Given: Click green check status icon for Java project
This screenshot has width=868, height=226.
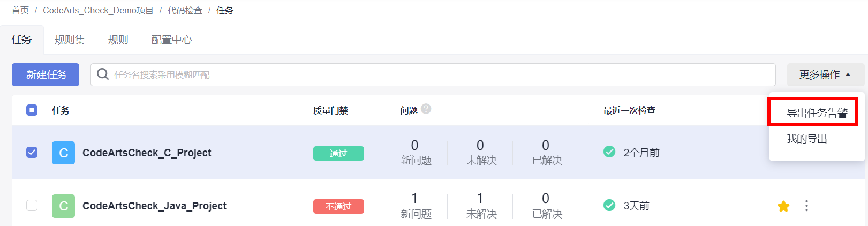Looking at the screenshot, I should click(x=609, y=205).
